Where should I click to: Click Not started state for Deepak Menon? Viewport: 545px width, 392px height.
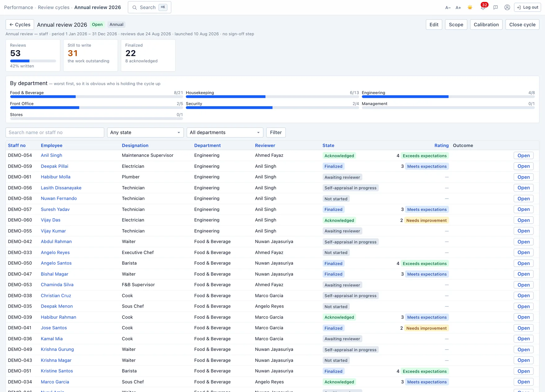[336, 307]
